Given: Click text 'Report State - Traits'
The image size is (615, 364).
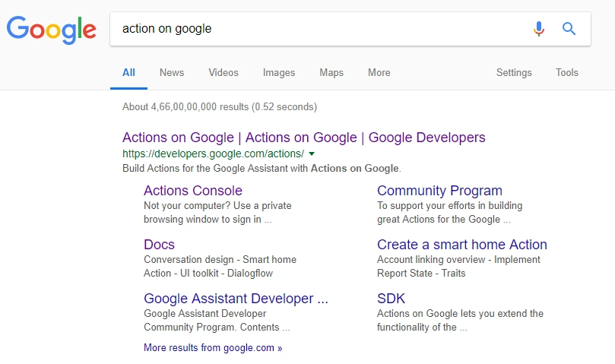Looking at the screenshot, I should click(x=421, y=274).
